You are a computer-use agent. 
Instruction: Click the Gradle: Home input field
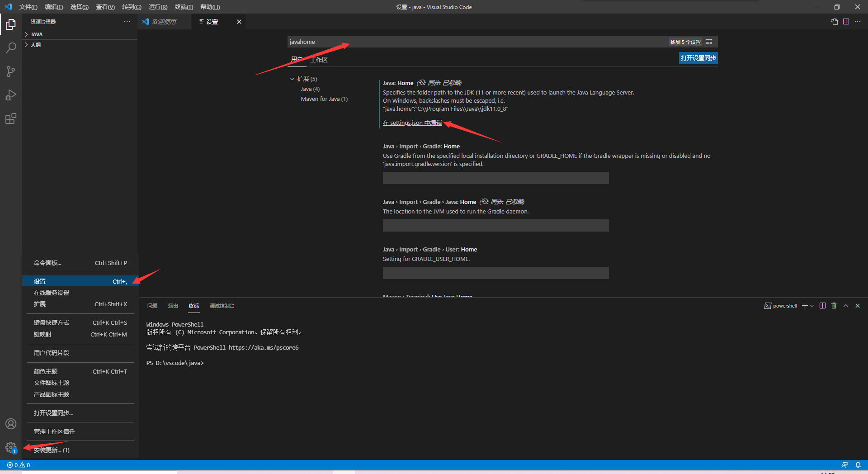tap(496, 178)
